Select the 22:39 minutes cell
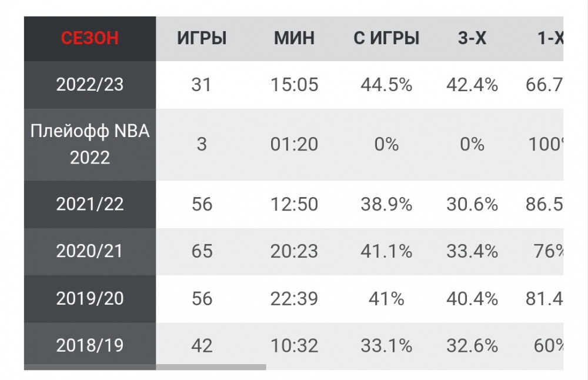 [294, 298]
